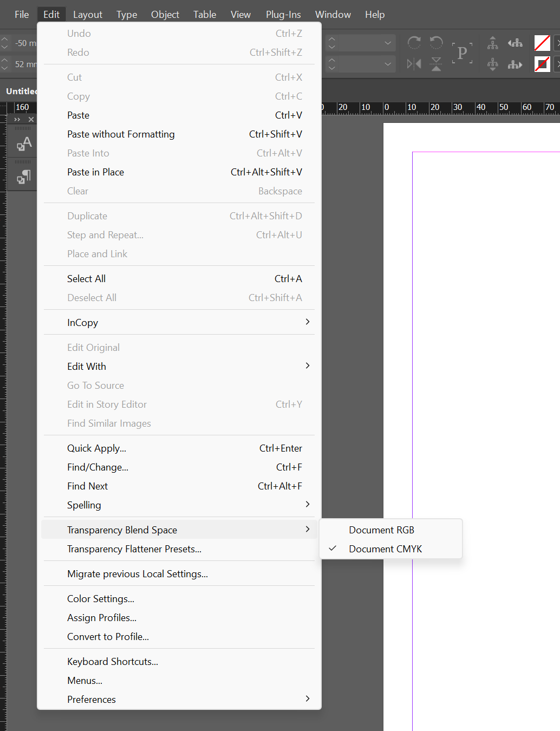
Task: Open the Plug-Ins menu
Action: tap(283, 15)
